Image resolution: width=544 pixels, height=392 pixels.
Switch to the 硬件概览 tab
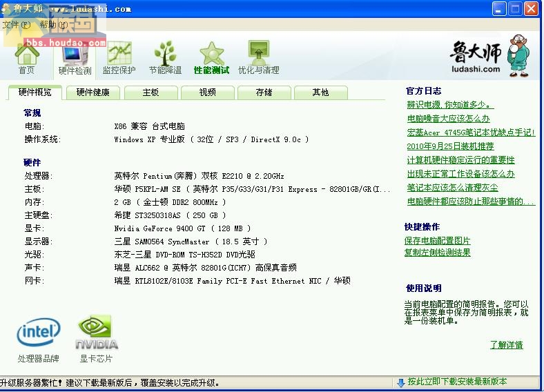pyautogui.click(x=35, y=92)
